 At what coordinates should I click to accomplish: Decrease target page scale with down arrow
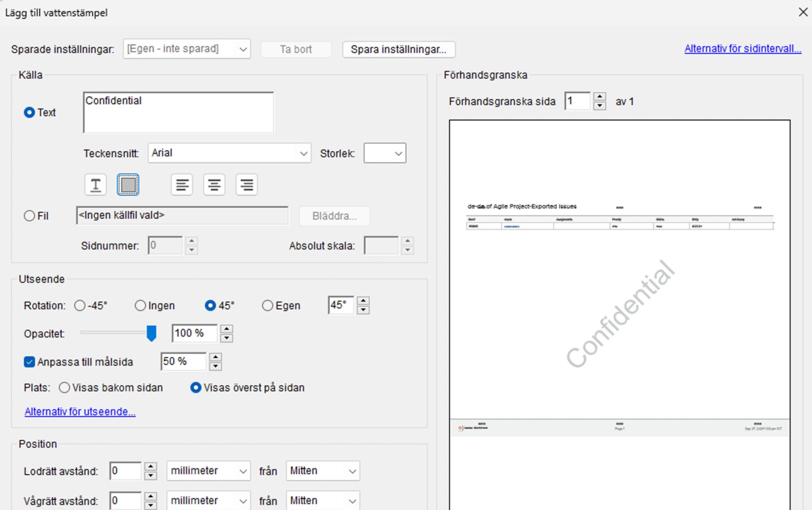pos(215,366)
